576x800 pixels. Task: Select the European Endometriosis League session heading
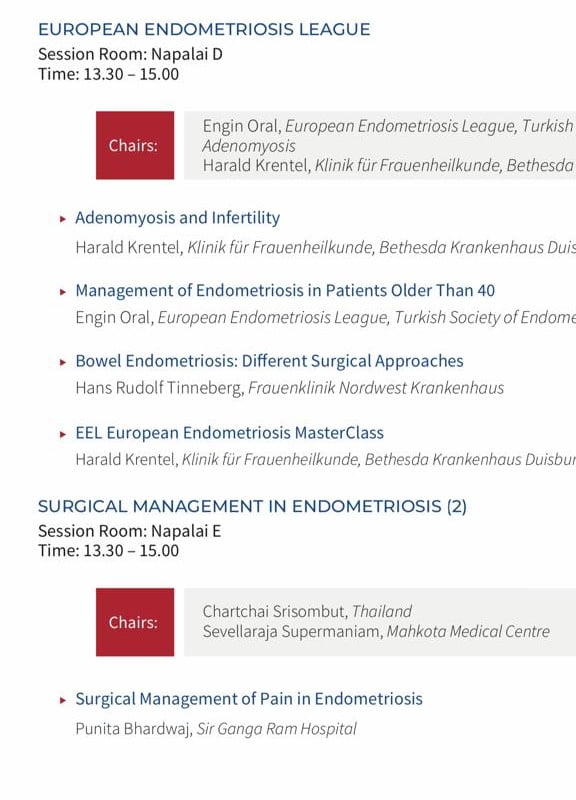point(204,30)
